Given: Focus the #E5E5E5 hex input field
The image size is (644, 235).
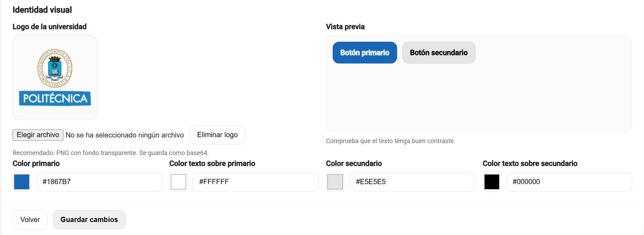Looking at the screenshot, I should (412, 182).
